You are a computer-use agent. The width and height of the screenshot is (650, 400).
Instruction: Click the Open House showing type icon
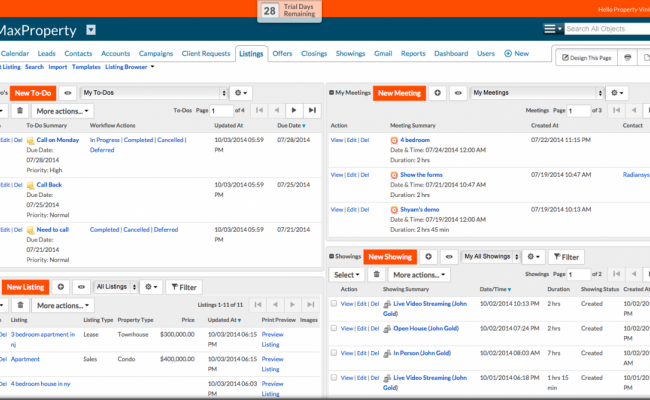tap(387, 329)
